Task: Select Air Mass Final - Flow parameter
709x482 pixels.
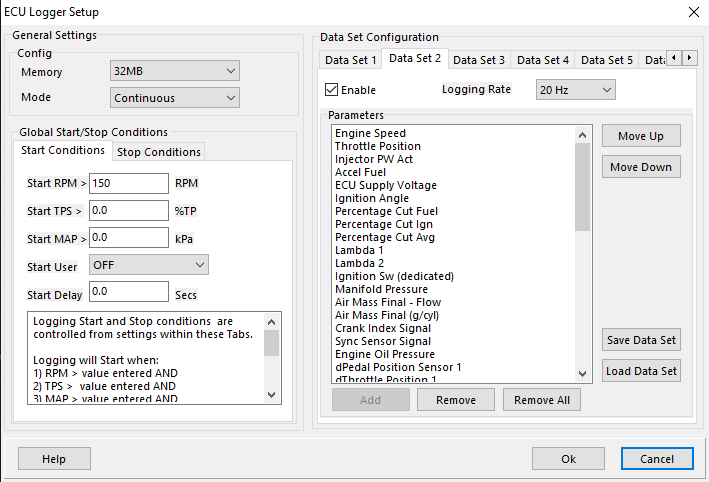Action: (388, 302)
